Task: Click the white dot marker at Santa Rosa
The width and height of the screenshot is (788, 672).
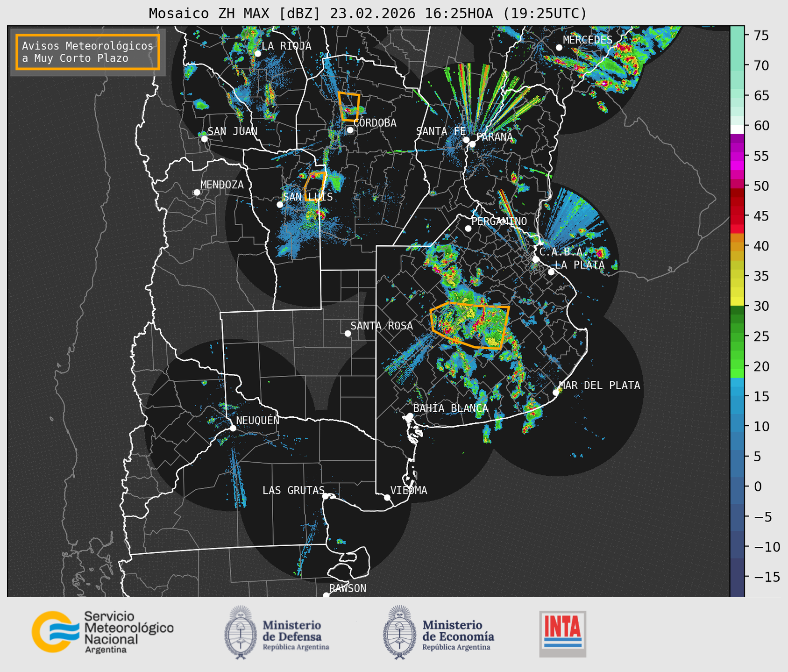Action: click(348, 334)
